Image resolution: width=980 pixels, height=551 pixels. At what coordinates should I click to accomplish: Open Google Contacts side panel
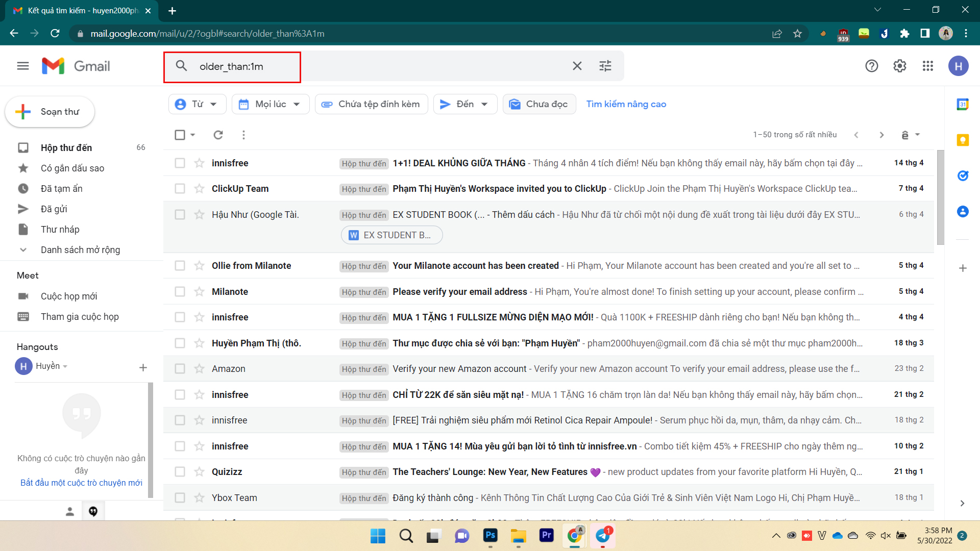963,211
